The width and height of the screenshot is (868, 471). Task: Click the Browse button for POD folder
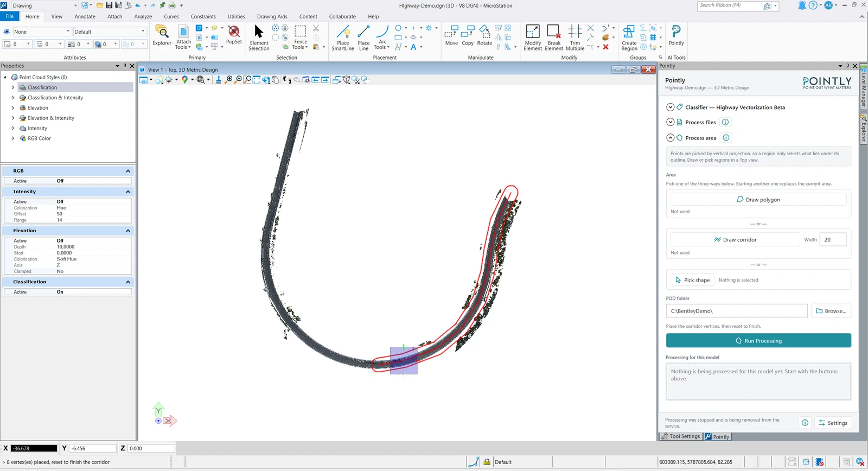coord(831,311)
